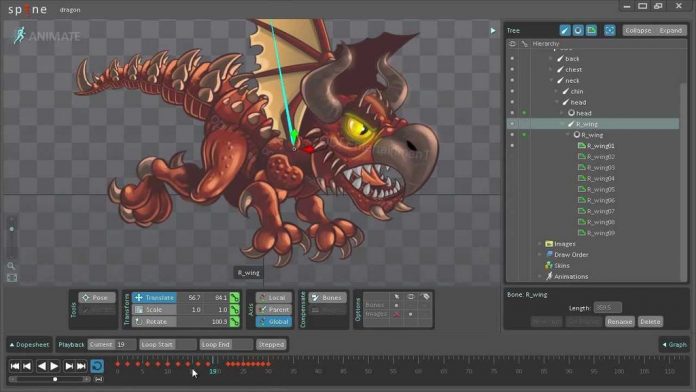
Task: Select the Translate transform tool
Action: [155, 297]
